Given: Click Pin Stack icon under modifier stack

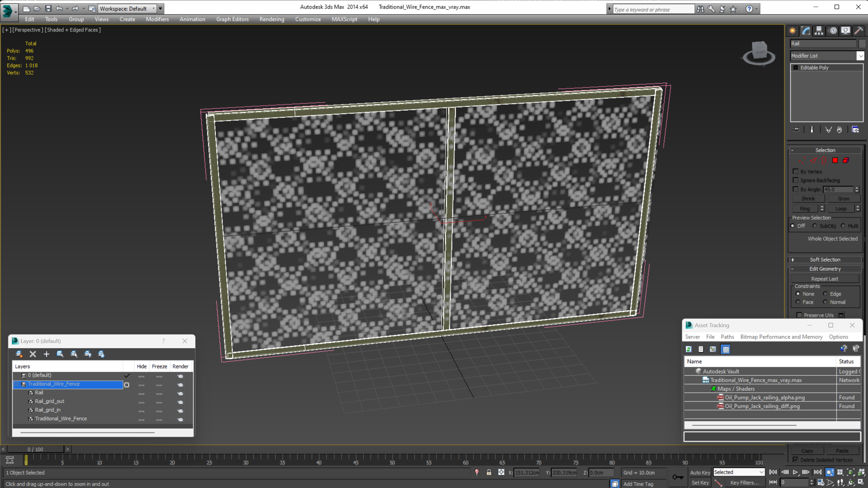Looking at the screenshot, I should (x=796, y=130).
